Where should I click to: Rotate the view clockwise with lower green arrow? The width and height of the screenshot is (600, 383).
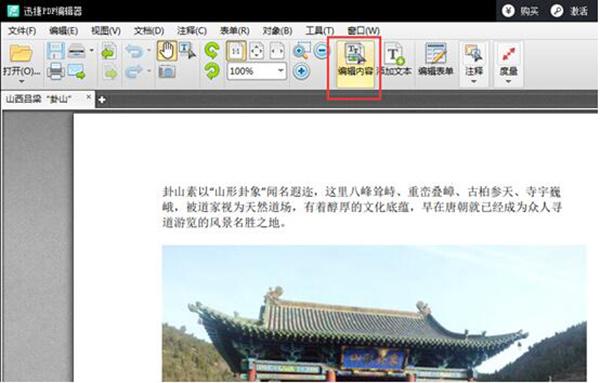point(212,71)
